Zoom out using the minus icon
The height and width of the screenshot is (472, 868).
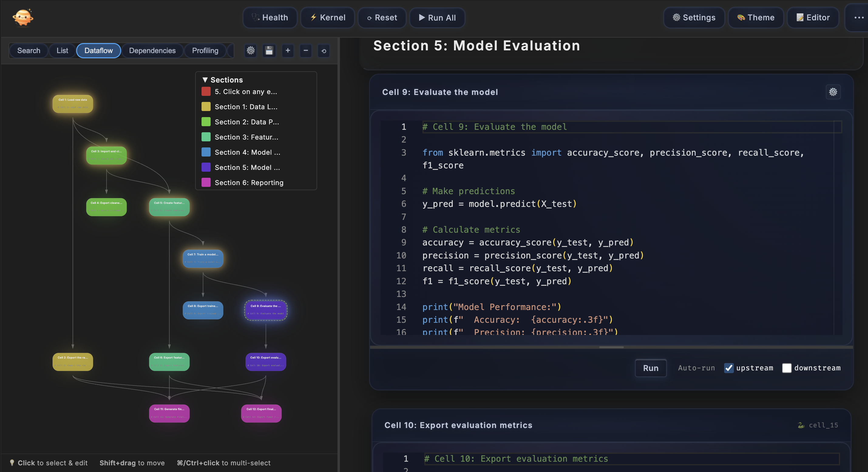(x=306, y=51)
